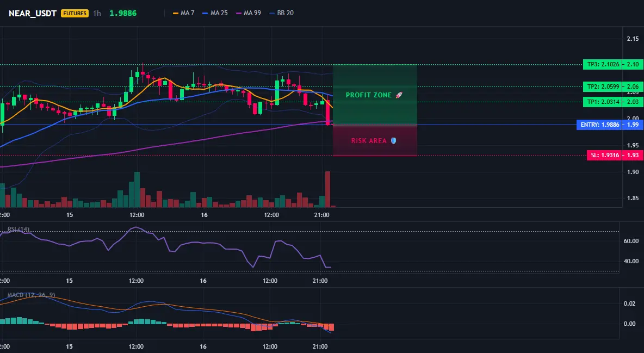Viewport: 644px width, 353px height.
Task: Select the 1h timeframe label
Action: 97,13
